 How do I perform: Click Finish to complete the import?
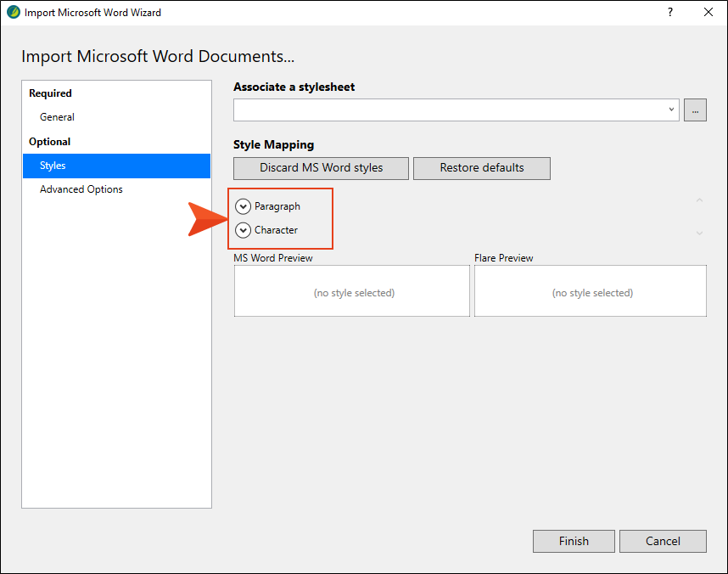574,541
